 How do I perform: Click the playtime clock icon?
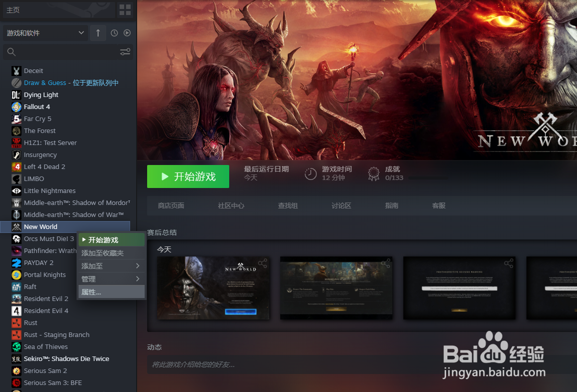tap(311, 173)
